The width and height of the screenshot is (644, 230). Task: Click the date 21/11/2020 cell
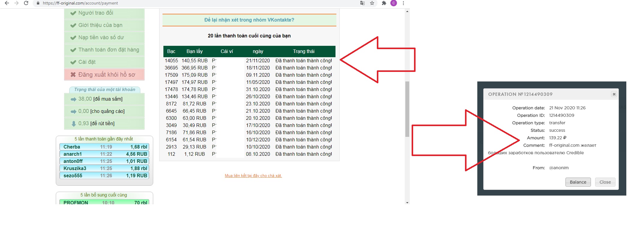(258, 60)
